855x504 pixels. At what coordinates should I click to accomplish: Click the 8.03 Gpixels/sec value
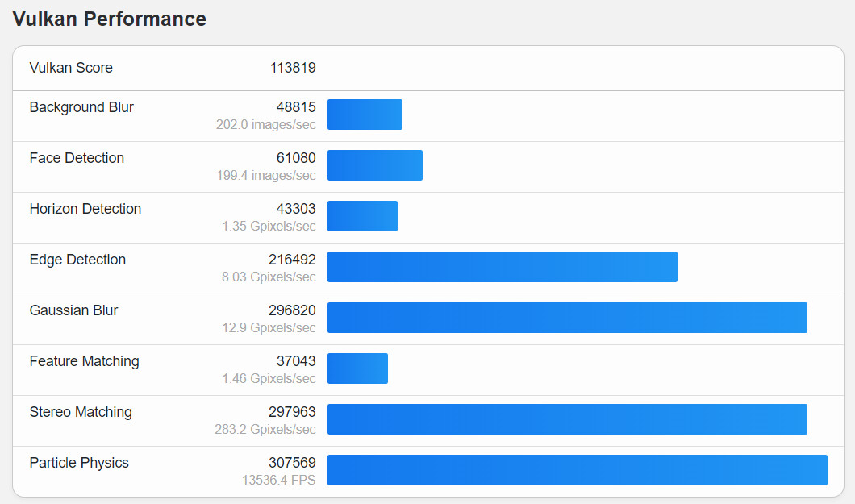click(269, 277)
